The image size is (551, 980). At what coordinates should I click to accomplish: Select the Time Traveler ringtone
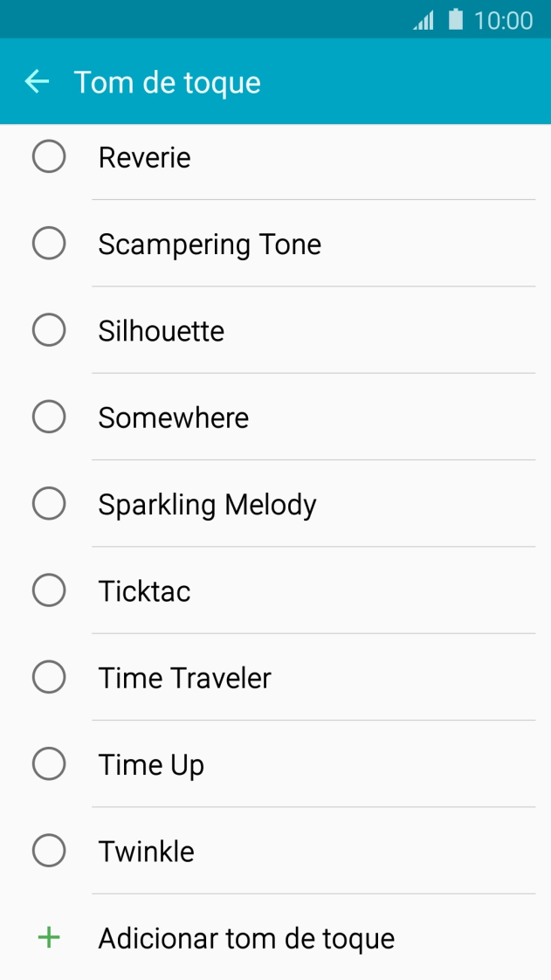[x=49, y=678]
